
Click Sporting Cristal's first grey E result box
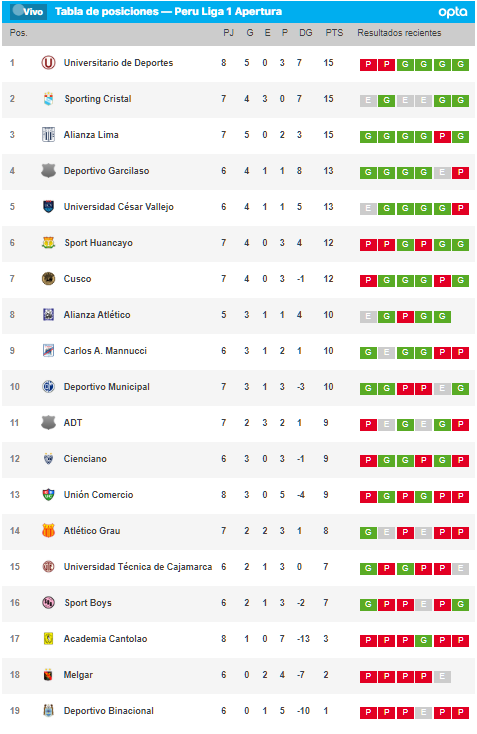(x=368, y=101)
